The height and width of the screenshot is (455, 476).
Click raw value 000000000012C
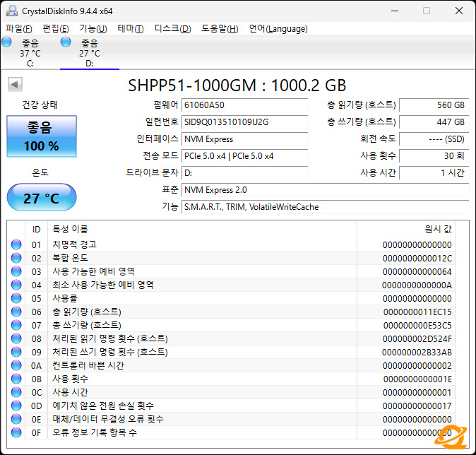[417, 259]
